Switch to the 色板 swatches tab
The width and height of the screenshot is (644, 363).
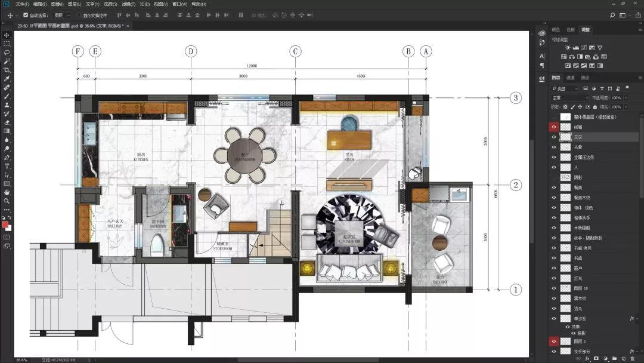[x=571, y=30]
